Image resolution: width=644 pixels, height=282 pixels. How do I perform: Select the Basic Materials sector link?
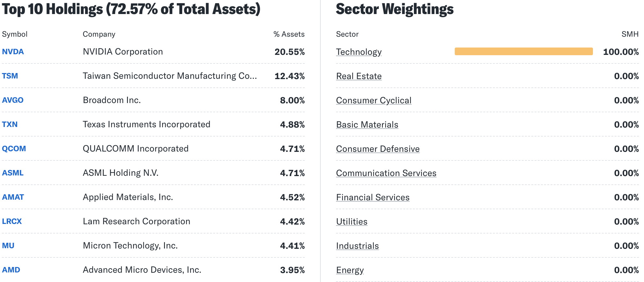367,125
